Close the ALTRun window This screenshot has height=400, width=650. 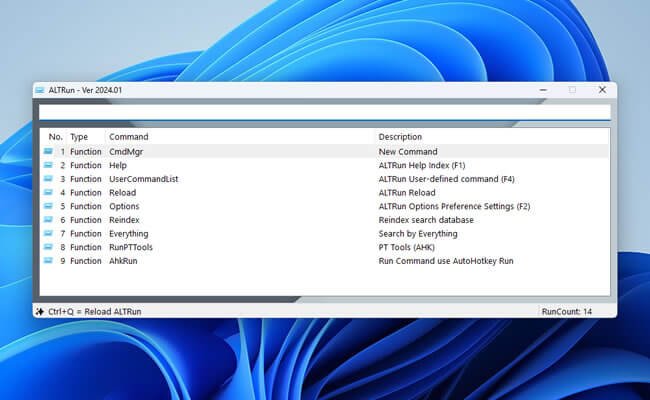pos(602,90)
